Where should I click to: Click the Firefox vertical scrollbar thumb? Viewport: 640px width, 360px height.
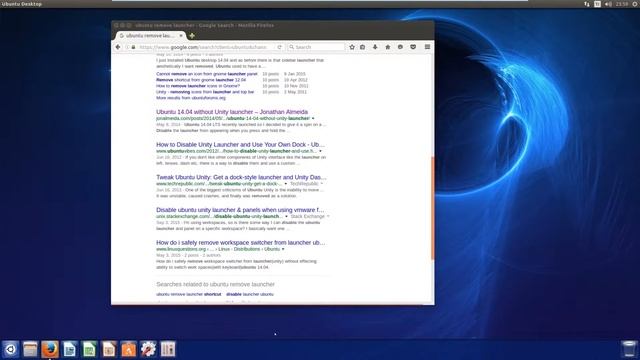[x=432, y=207]
